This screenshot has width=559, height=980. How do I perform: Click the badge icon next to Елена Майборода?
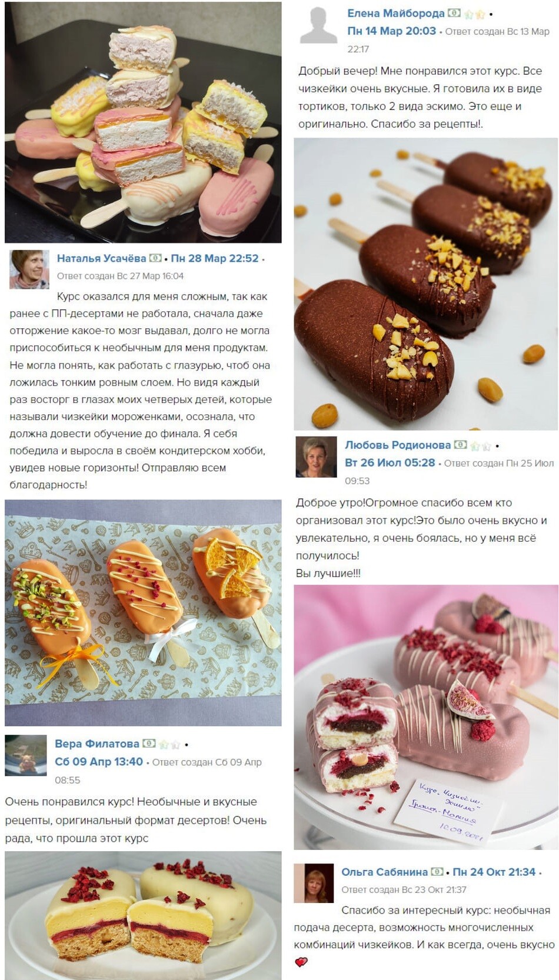pos(454,13)
